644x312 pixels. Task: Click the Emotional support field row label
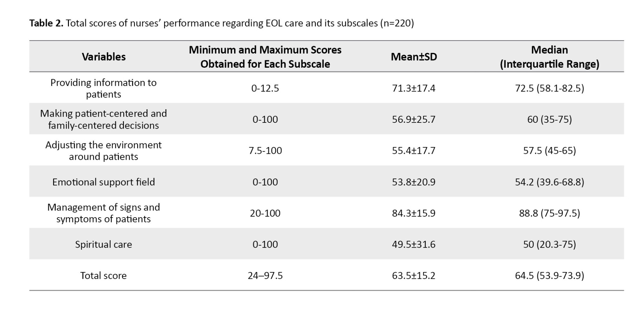coord(104,182)
